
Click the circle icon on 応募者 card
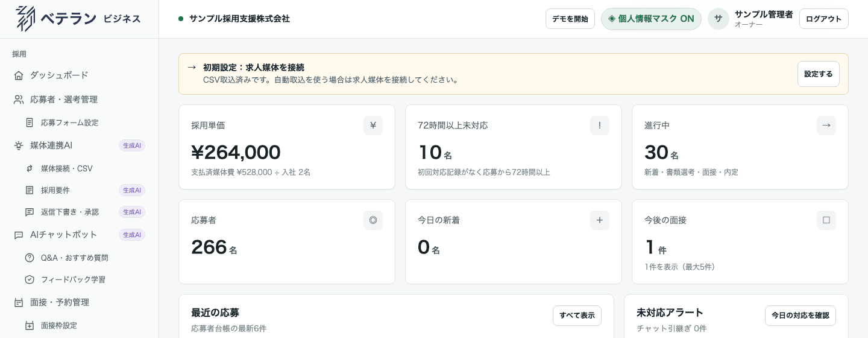point(373,220)
